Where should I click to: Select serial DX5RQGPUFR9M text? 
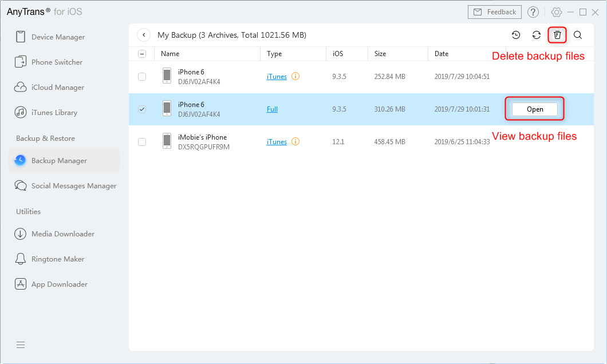click(x=204, y=147)
